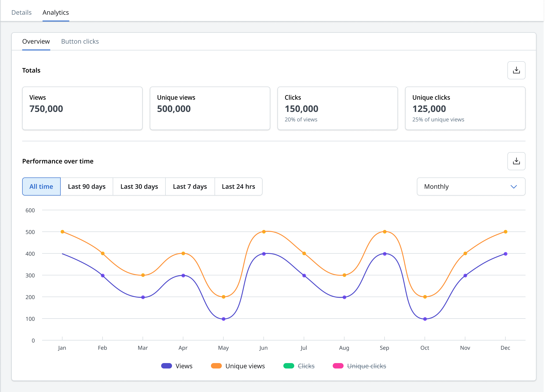The width and height of the screenshot is (545, 392).
Task: Click the Unique views data point for Apr
Action: tap(183, 253)
